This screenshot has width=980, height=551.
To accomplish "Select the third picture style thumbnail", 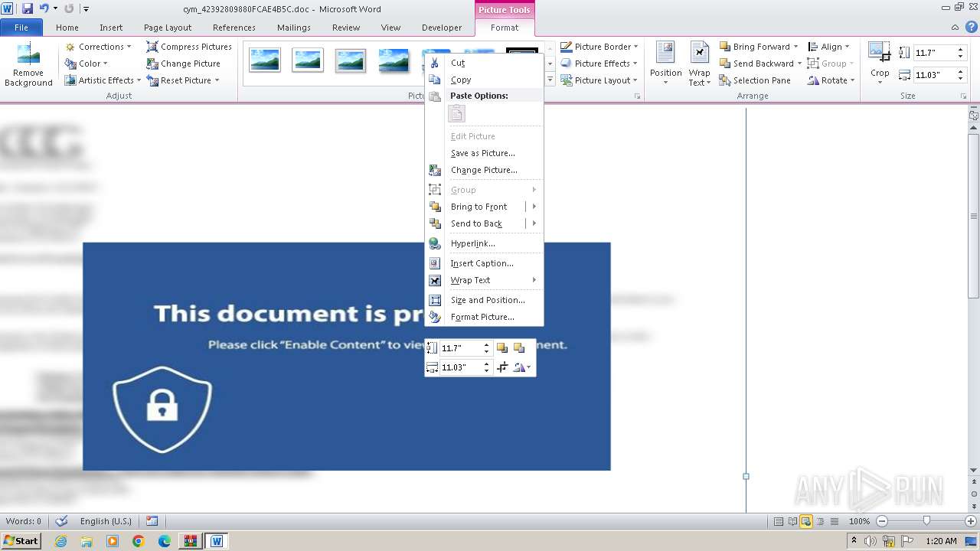I will (x=351, y=60).
